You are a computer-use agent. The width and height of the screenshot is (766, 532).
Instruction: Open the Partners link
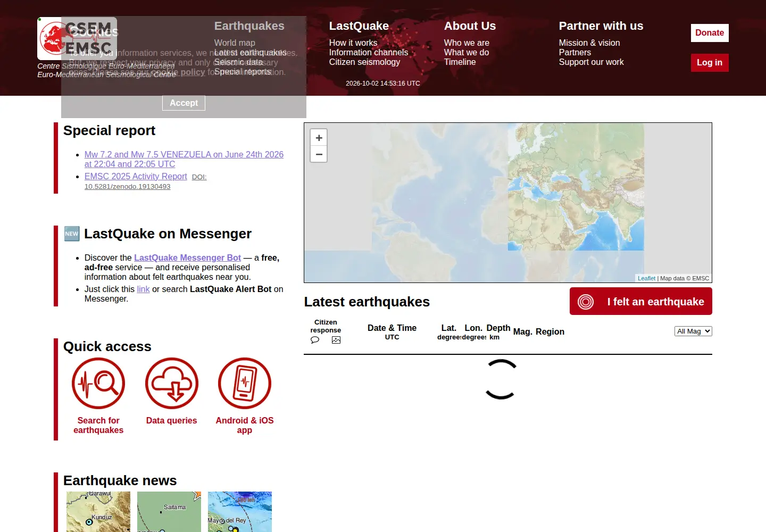pos(575,52)
